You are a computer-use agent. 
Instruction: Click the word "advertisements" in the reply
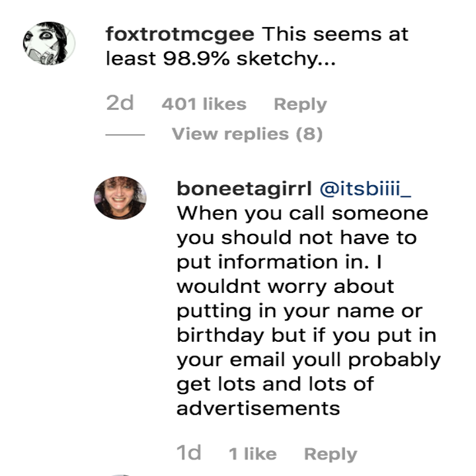(258, 408)
